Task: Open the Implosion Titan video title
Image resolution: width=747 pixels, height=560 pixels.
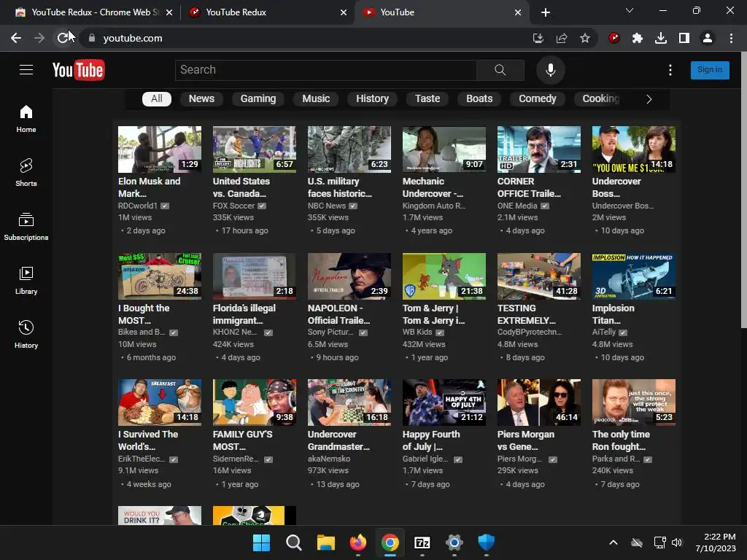Action: click(613, 314)
